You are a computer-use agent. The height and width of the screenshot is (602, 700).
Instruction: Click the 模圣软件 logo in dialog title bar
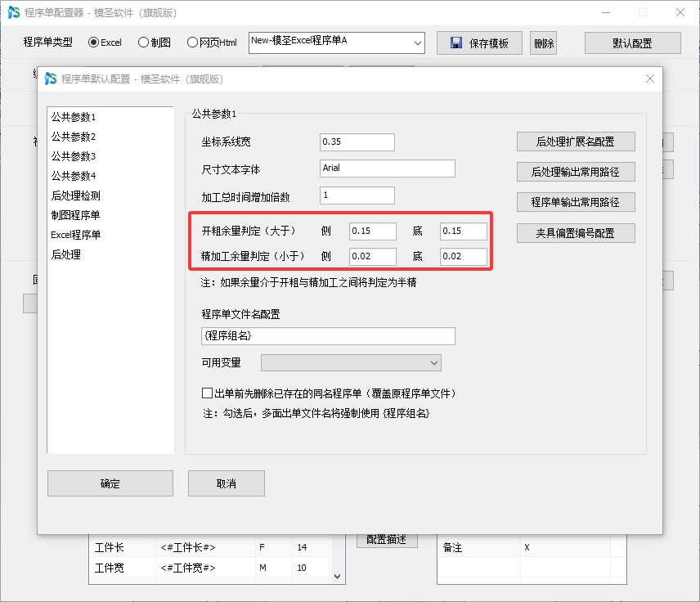51,79
